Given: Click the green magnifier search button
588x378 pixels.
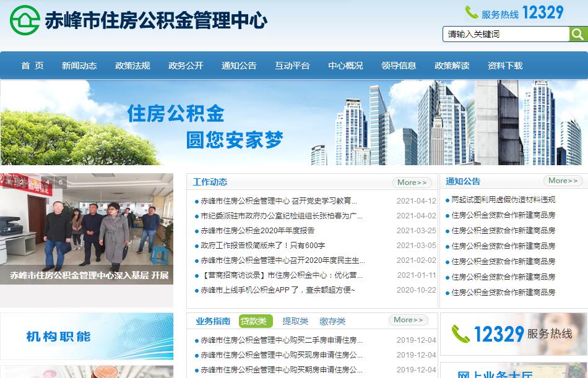Looking at the screenshot, I should [x=577, y=34].
